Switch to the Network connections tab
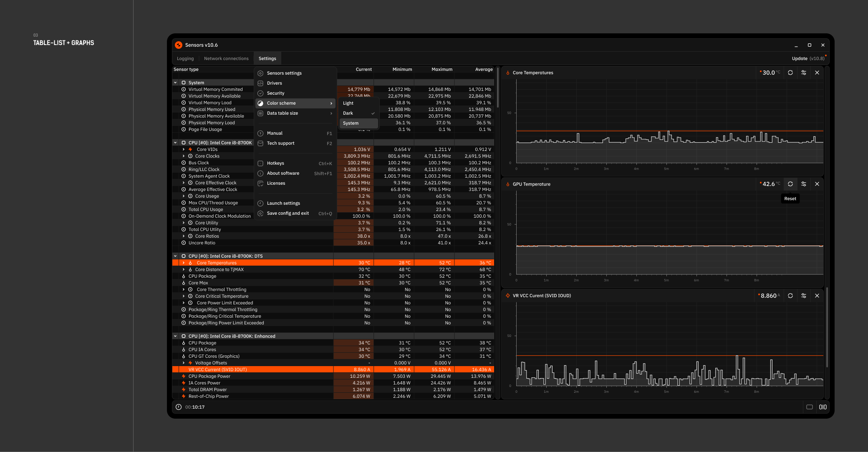Image resolution: width=868 pixels, height=452 pixels. coord(226,58)
